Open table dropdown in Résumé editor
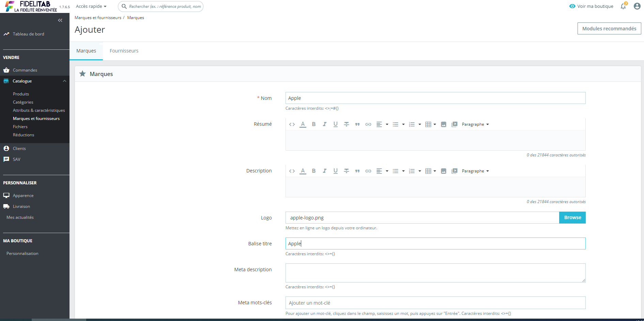The width and height of the screenshot is (644, 321). [431, 124]
